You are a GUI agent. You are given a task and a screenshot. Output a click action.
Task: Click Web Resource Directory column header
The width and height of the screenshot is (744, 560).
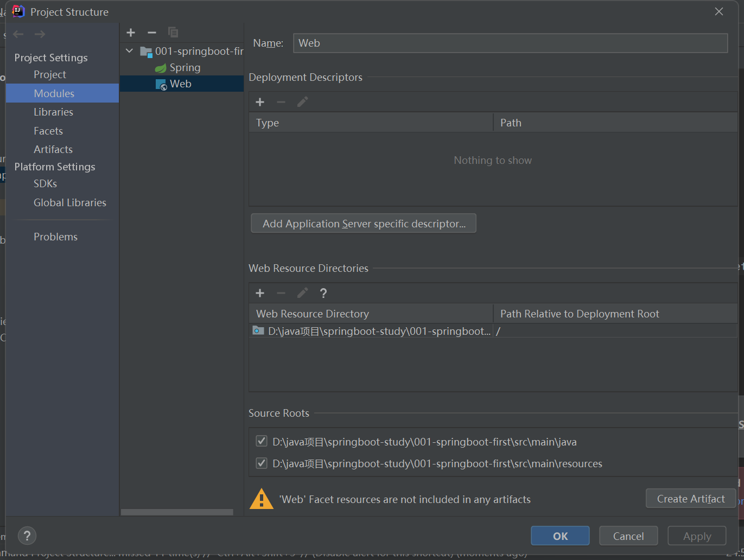(371, 314)
